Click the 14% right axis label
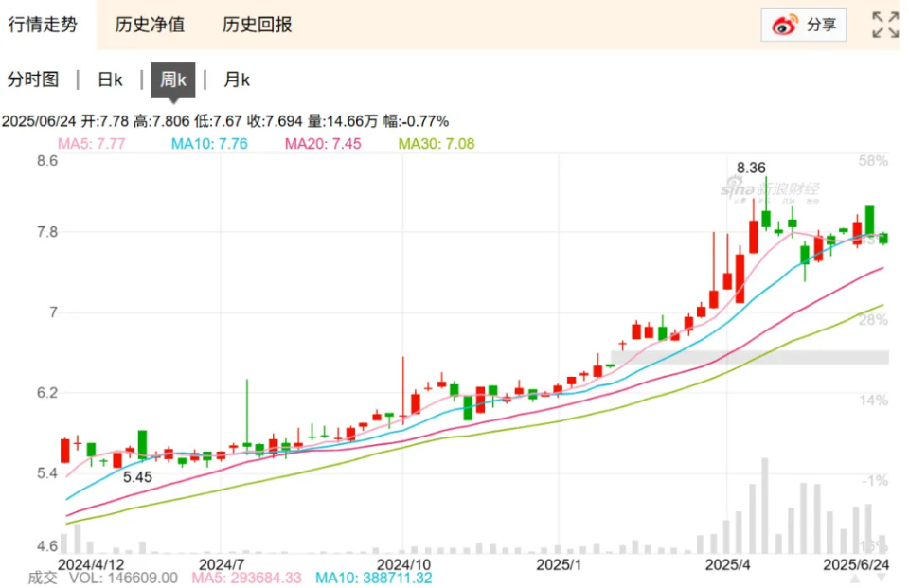Screen dimensions: 909x588 click(x=873, y=401)
